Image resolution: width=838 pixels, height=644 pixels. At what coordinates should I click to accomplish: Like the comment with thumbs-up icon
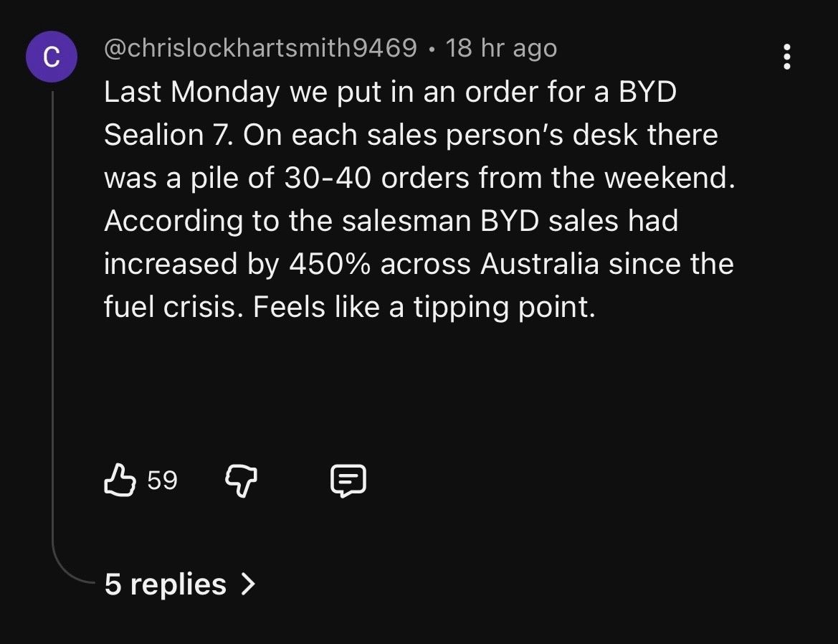click(x=120, y=480)
